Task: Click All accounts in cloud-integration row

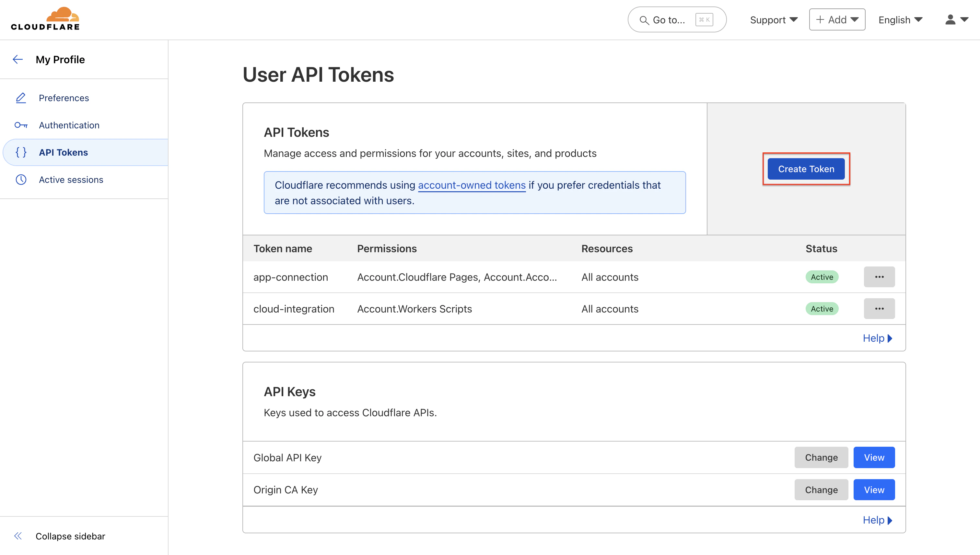Action: point(610,309)
